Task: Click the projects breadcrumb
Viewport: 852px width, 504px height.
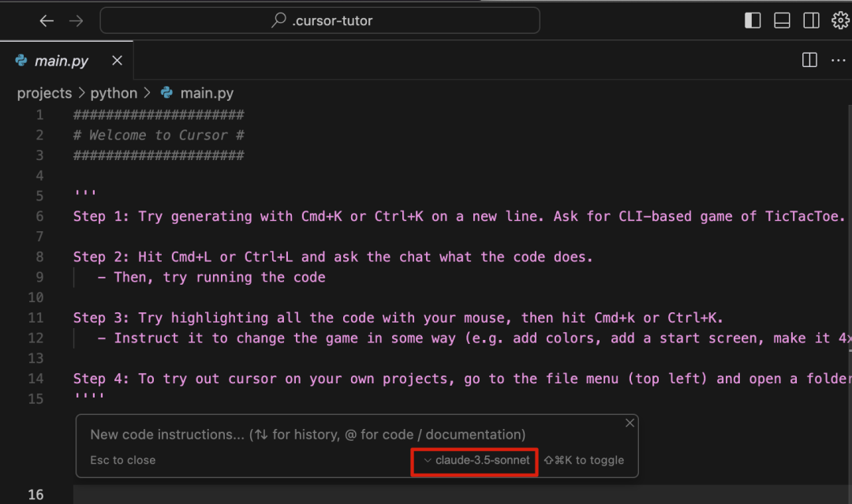Action: coord(44,93)
